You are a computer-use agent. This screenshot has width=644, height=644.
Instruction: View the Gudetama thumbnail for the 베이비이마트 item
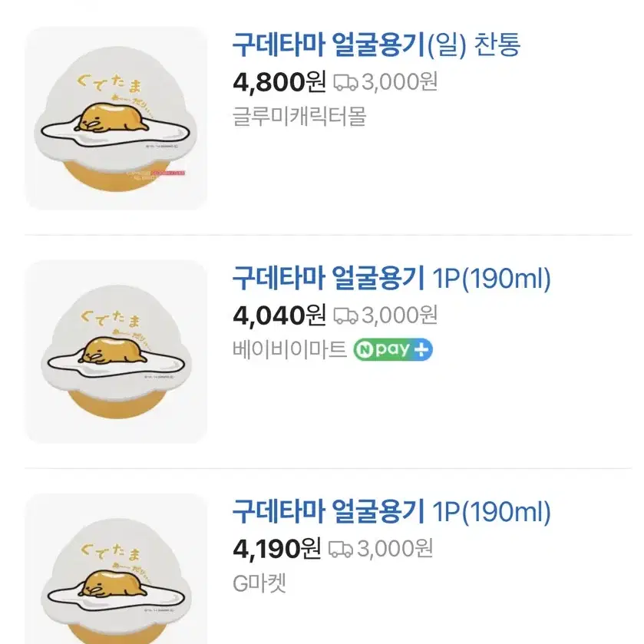tap(116, 352)
